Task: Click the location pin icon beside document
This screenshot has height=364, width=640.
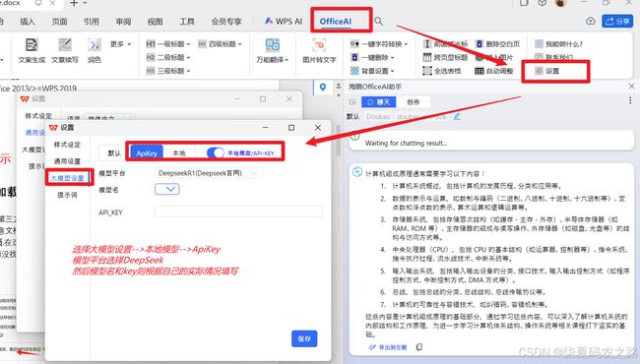Action: [323, 88]
